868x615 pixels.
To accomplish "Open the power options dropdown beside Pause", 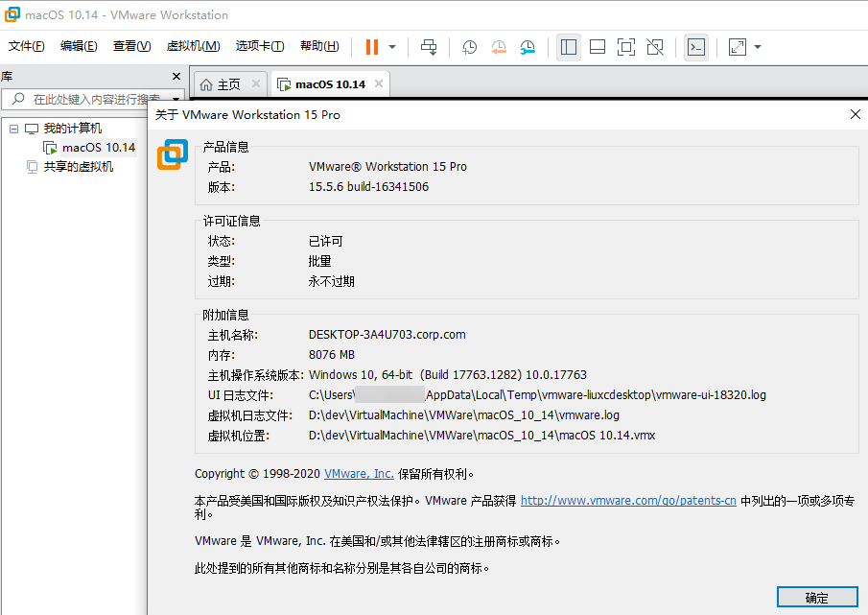I will (392, 47).
